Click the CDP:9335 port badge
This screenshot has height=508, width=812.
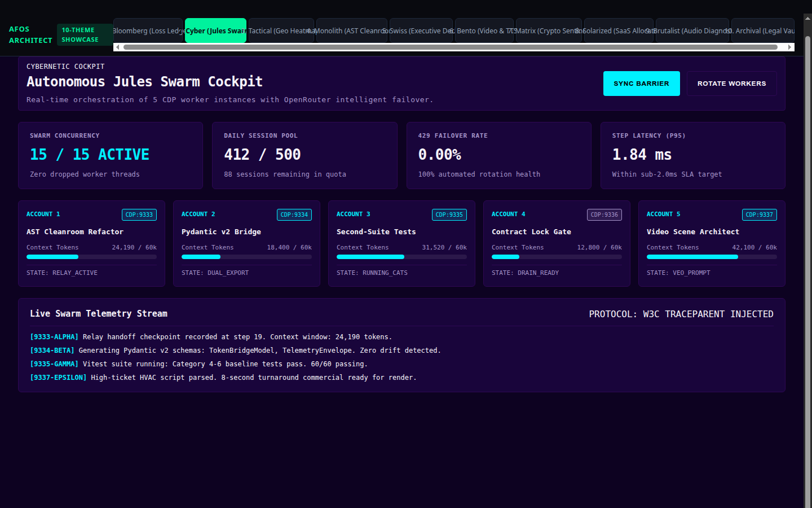tap(449, 214)
